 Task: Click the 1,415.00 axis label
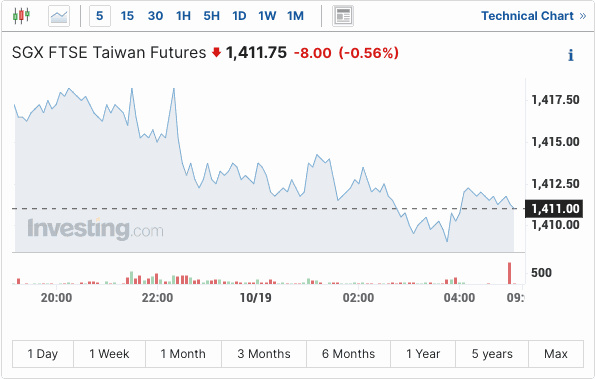(x=556, y=142)
